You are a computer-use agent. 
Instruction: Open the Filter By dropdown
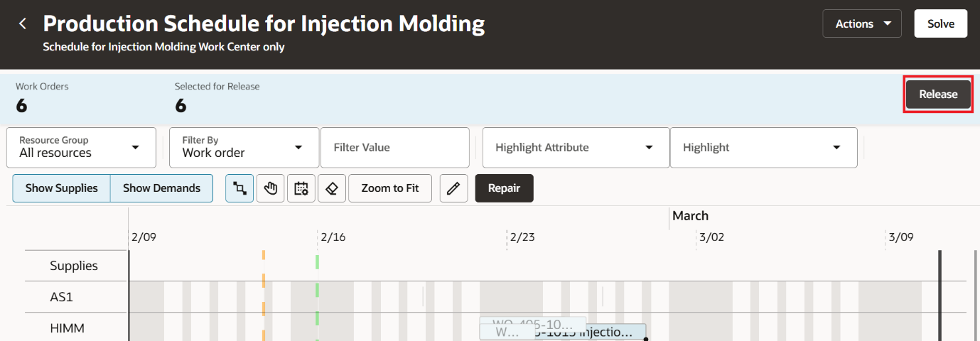pos(244,148)
